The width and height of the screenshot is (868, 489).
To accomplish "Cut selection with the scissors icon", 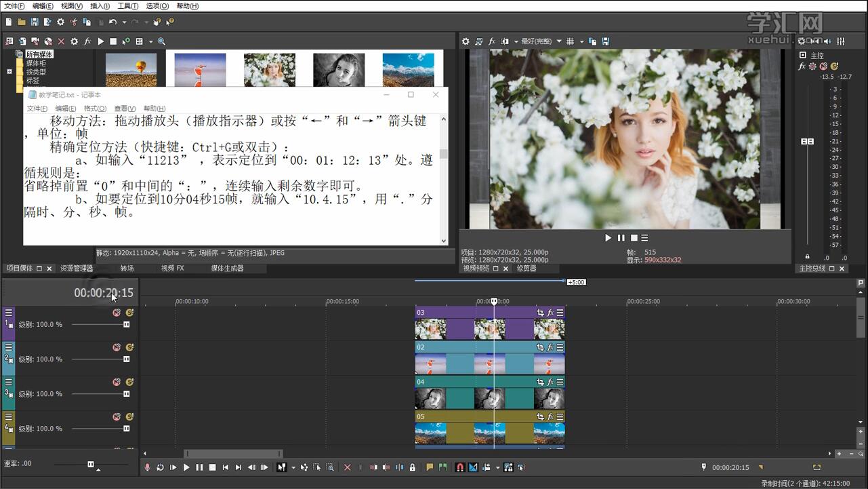I will (x=74, y=22).
